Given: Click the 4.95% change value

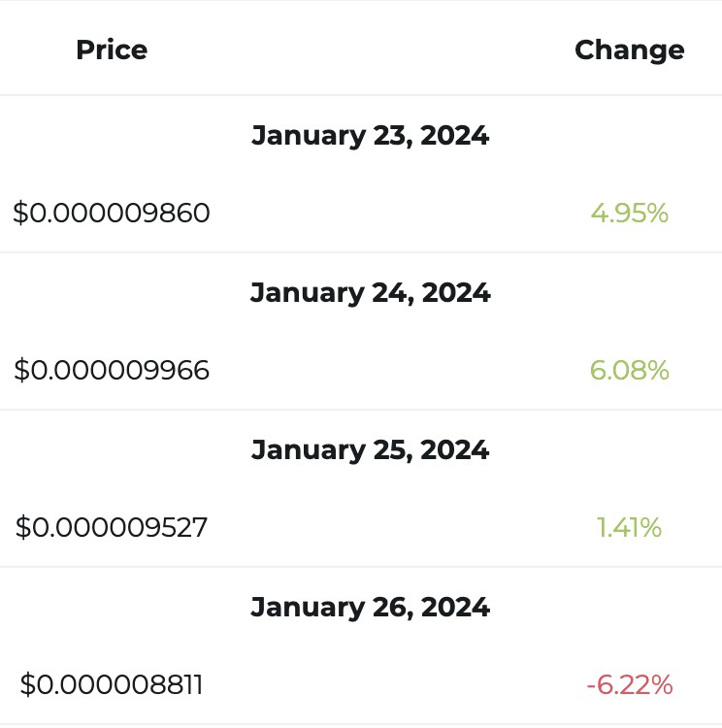Looking at the screenshot, I should point(629,214).
